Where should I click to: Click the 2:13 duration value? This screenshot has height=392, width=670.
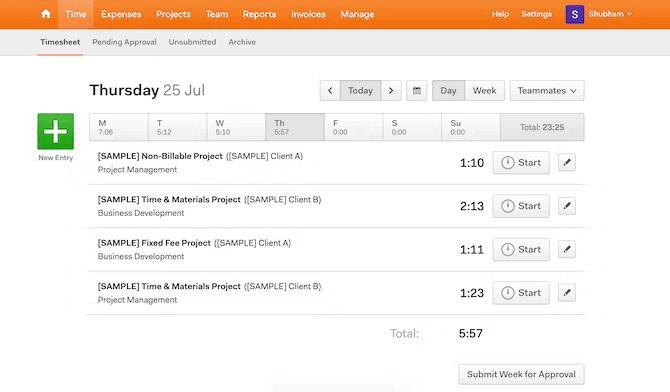[x=472, y=206]
